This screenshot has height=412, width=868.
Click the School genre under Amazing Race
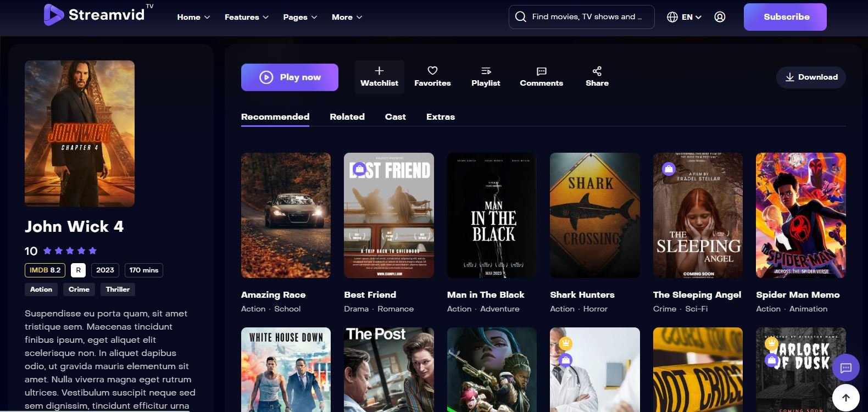[x=287, y=309]
